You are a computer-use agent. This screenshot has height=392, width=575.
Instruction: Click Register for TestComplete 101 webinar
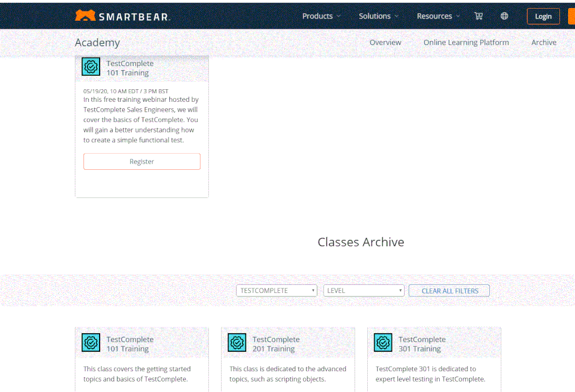click(x=142, y=161)
